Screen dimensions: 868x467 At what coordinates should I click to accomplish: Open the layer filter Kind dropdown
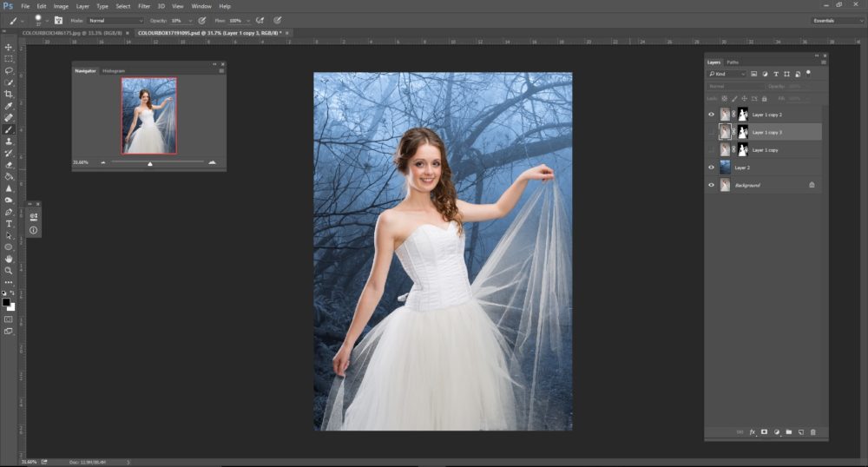[727, 74]
